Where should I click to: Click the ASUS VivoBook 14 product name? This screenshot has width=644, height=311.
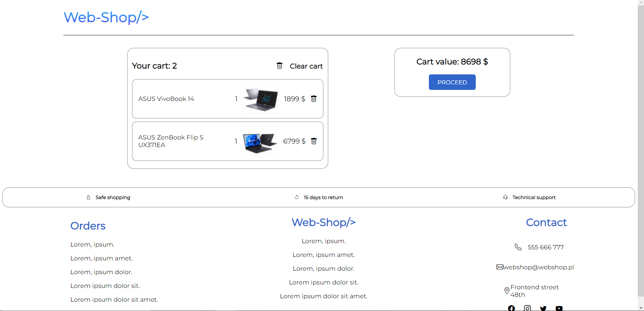coord(166,99)
